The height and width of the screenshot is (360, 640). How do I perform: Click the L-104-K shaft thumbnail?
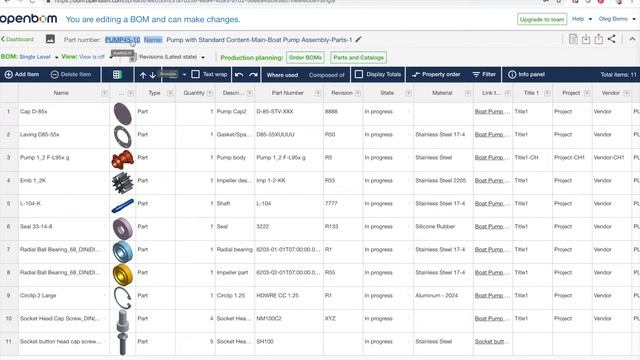[122, 206]
